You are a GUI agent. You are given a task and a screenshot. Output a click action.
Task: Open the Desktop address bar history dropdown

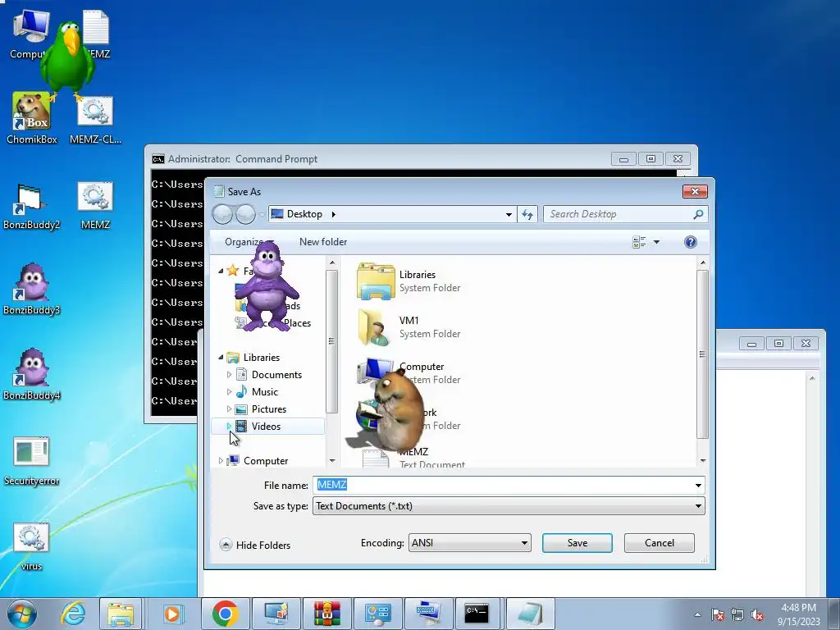click(x=509, y=215)
